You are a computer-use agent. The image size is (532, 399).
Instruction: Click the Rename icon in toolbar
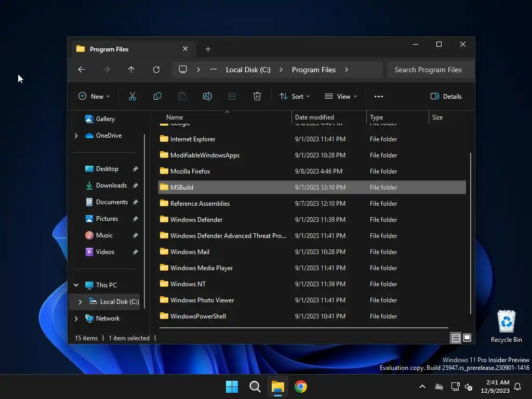pyautogui.click(x=207, y=96)
